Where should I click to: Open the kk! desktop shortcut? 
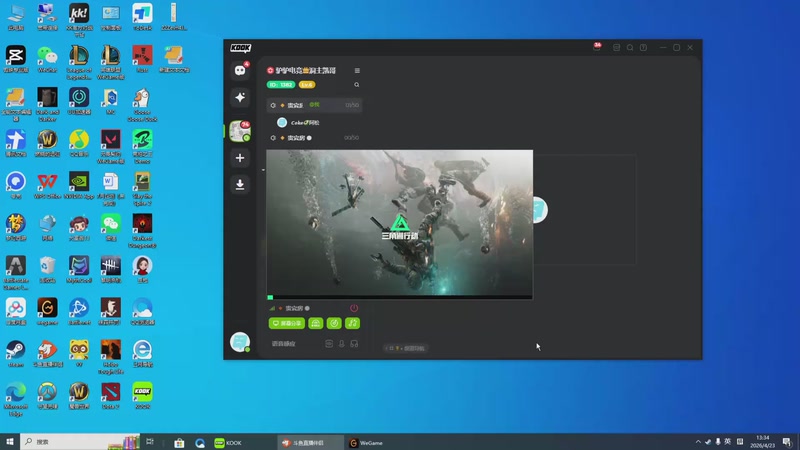[79, 20]
